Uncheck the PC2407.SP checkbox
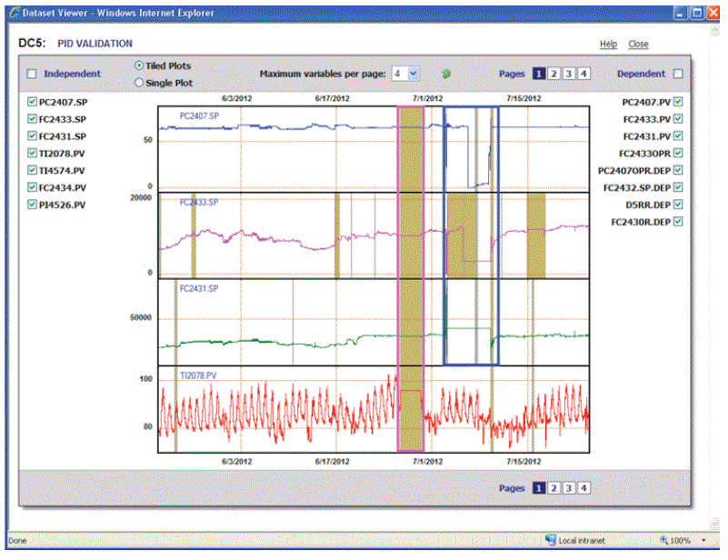 coord(32,102)
